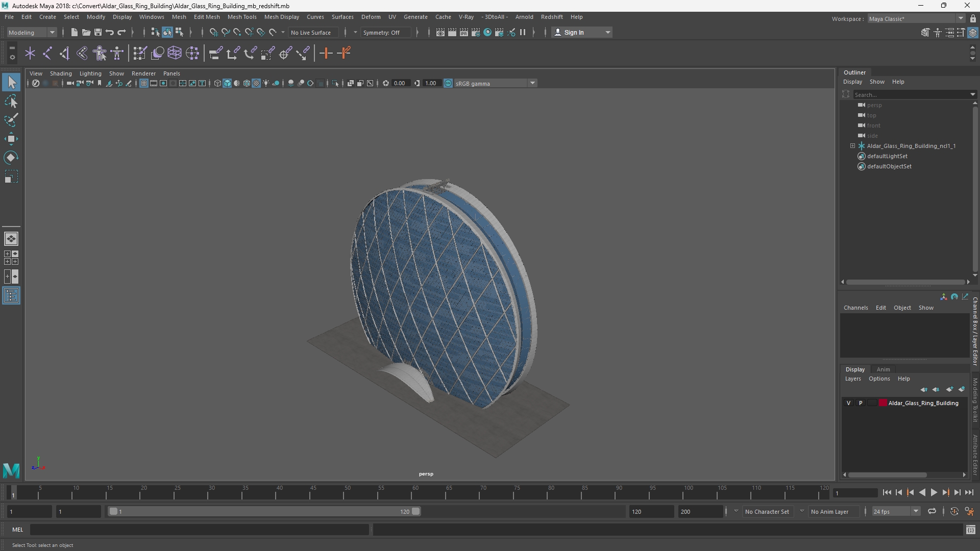Open the Sign In dropdown
Screen dimensions: 980x551
[582, 32]
